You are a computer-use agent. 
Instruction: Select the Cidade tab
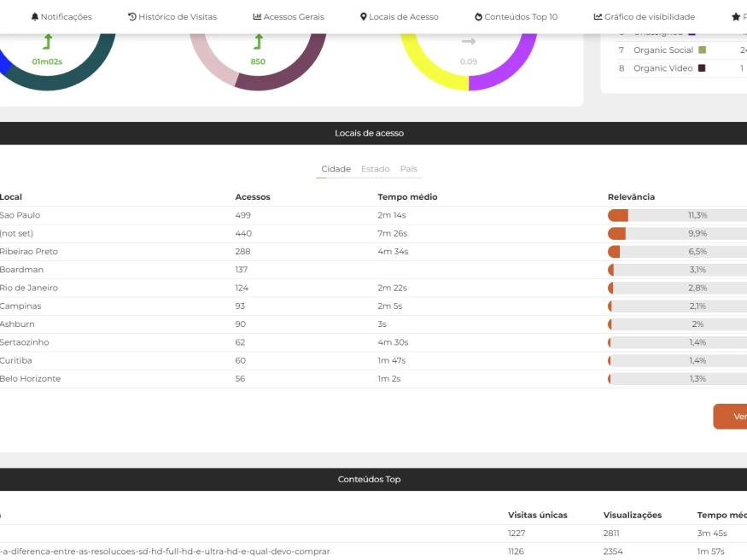coord(336,169)
